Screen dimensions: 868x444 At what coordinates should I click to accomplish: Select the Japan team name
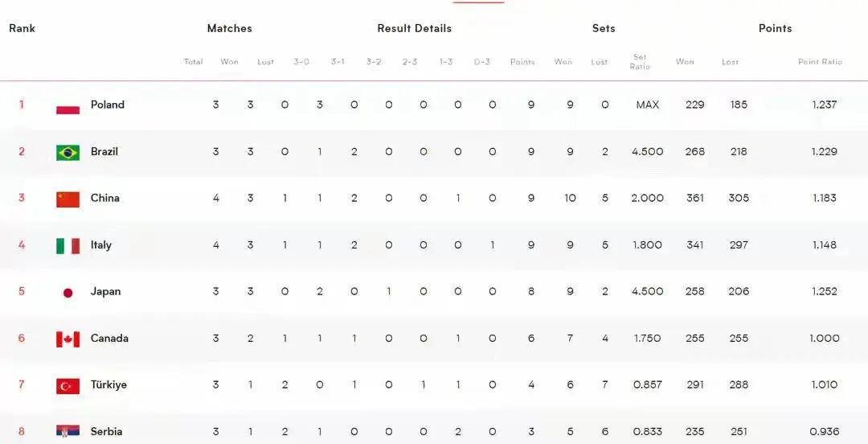click(105, 291)
